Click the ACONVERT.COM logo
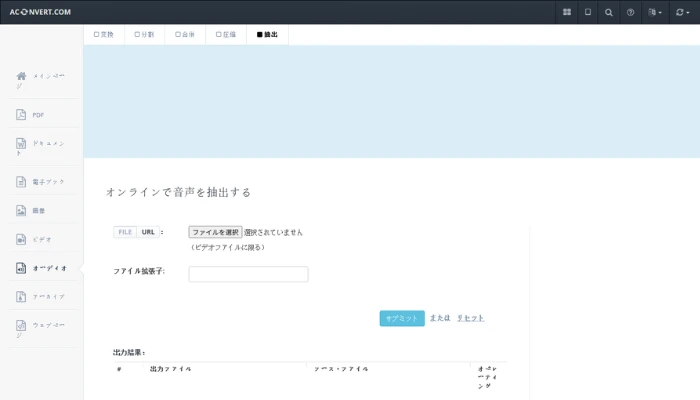 [x=40, y=12]
